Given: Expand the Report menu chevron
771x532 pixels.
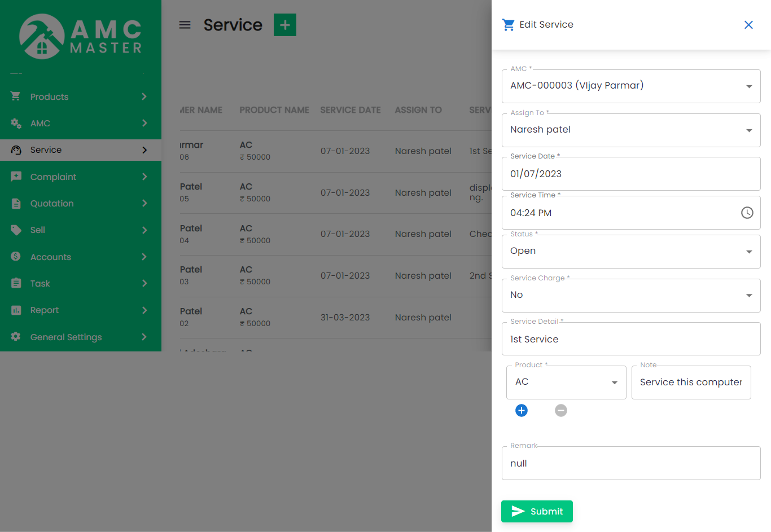Looking at the screenshot, I should (x=144, y=310).
